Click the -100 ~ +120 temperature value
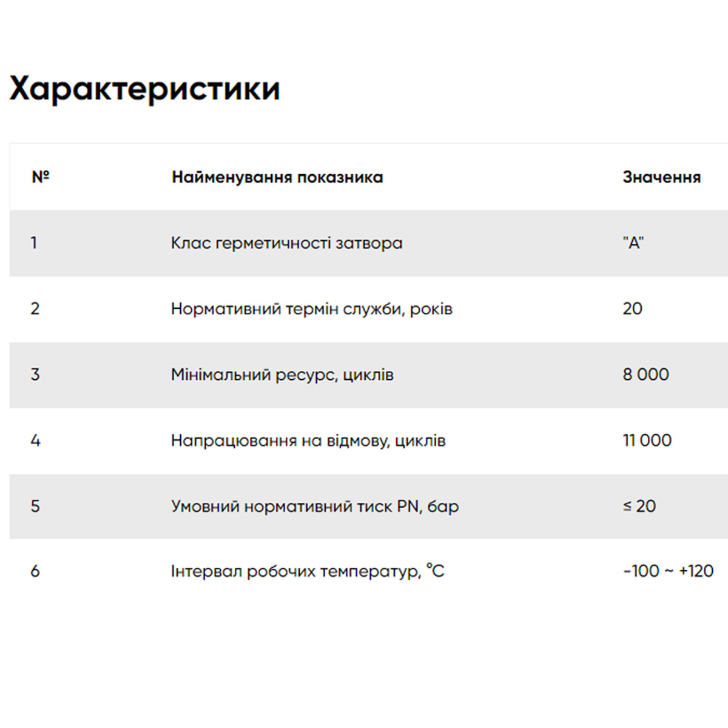 pyautogui.click(x=668, y=571)
